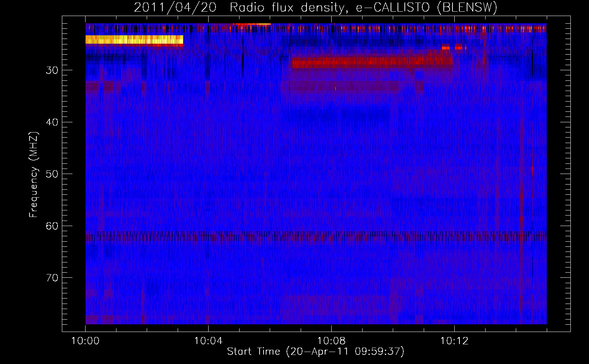Click the dark striped interference line near 62 MHz

point(316,236)
